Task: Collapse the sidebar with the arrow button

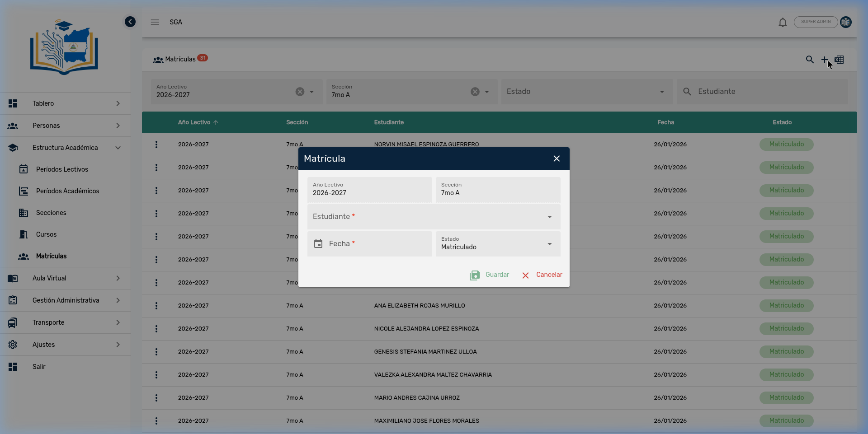Action: click(x=130, y=22)
